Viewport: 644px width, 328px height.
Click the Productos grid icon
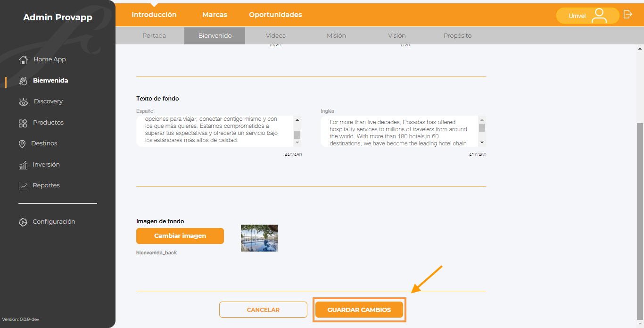pos(23,123)
